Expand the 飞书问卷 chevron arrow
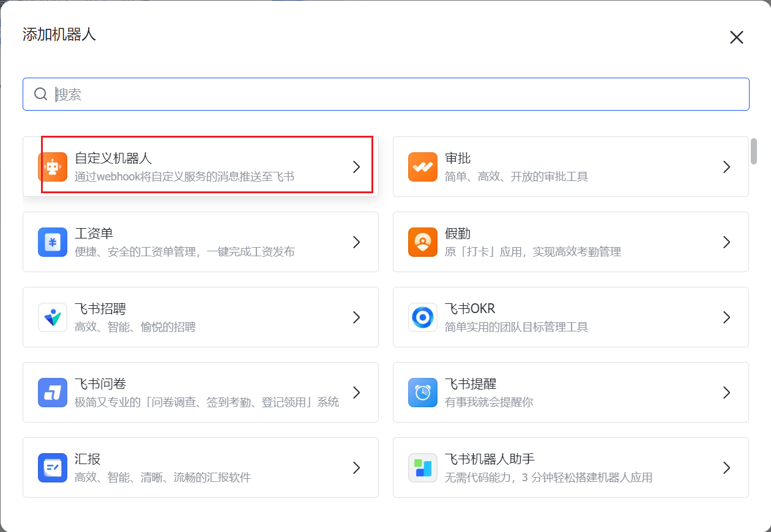This screenshot has height=532, width=771. point(357,393)
